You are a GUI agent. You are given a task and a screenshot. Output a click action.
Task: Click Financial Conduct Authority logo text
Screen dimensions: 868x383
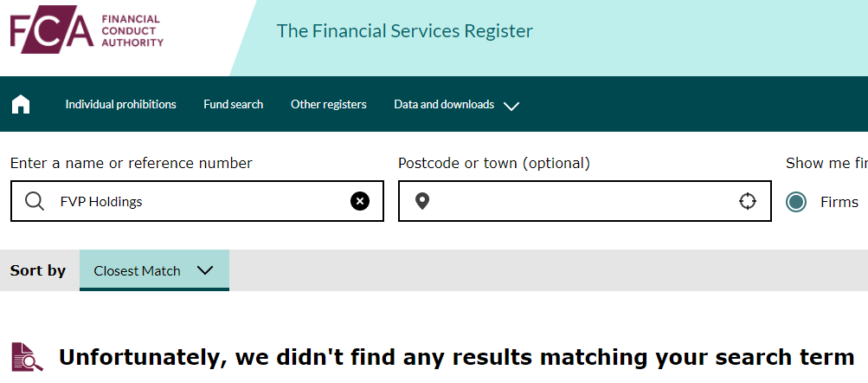coord(132,31)
